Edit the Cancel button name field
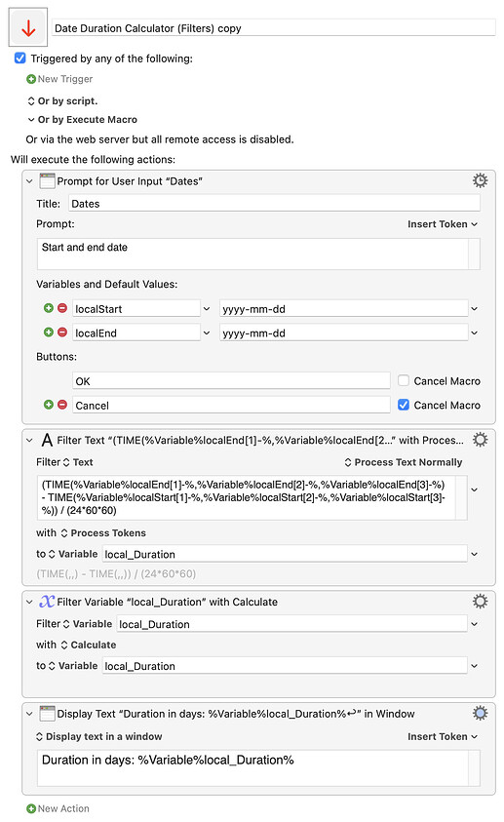The image size is (504, 822). pyautogui.click(x=231, y=406)
